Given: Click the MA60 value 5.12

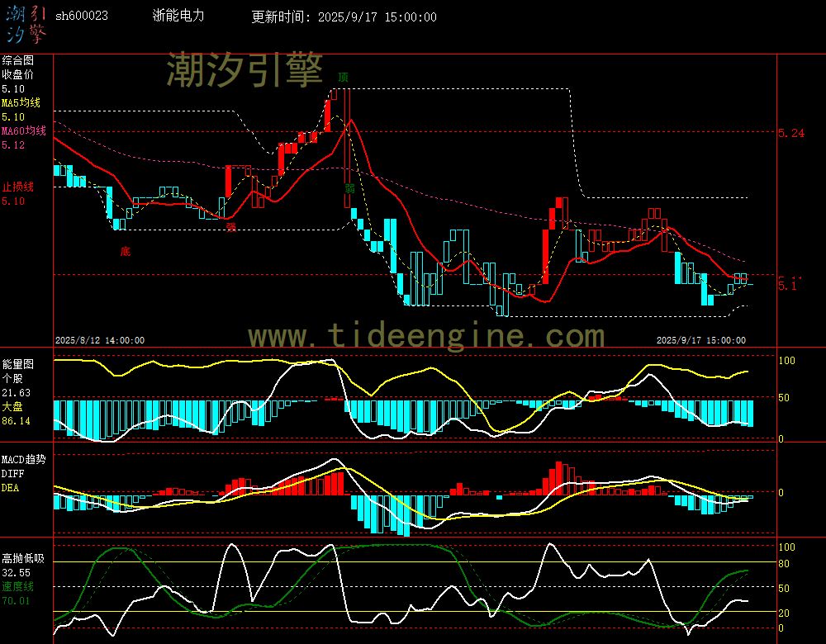Looking at the screenshot, I should pyautogui.click(x=13, y=144).
